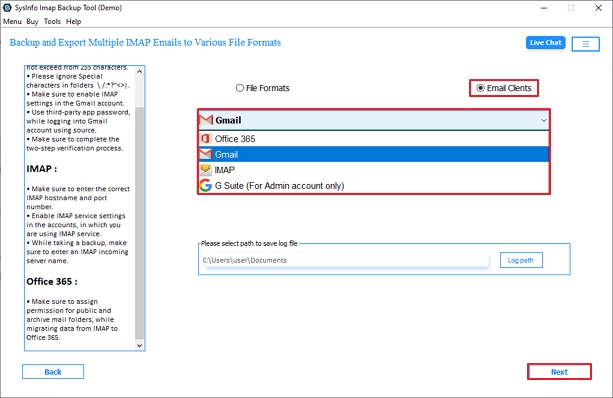
Task: Open the Help menu
Action: (73, 22)
